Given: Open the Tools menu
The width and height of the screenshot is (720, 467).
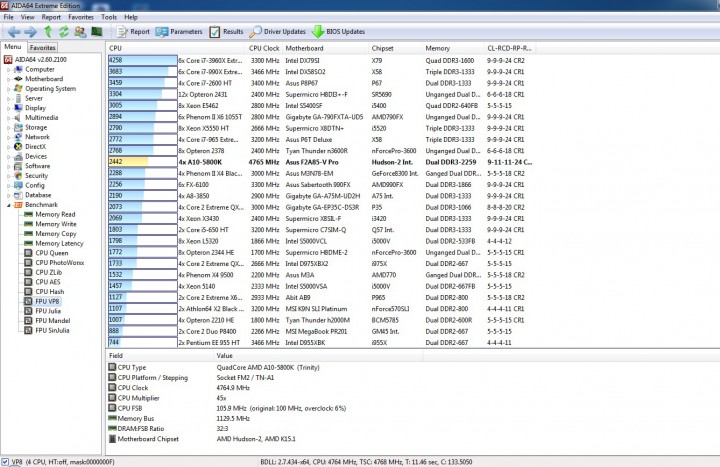Looking at the screenshot, I should 109,17.
